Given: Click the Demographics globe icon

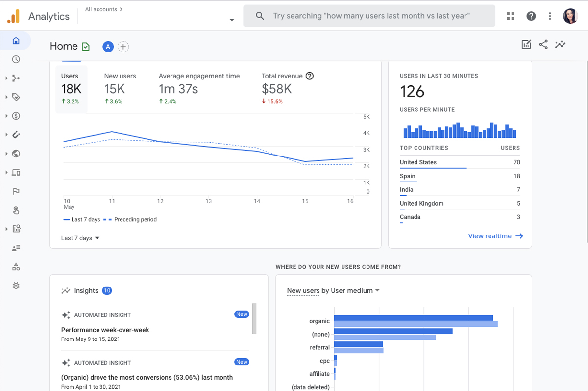Looking at the screenshot, I should click(16, 154).
